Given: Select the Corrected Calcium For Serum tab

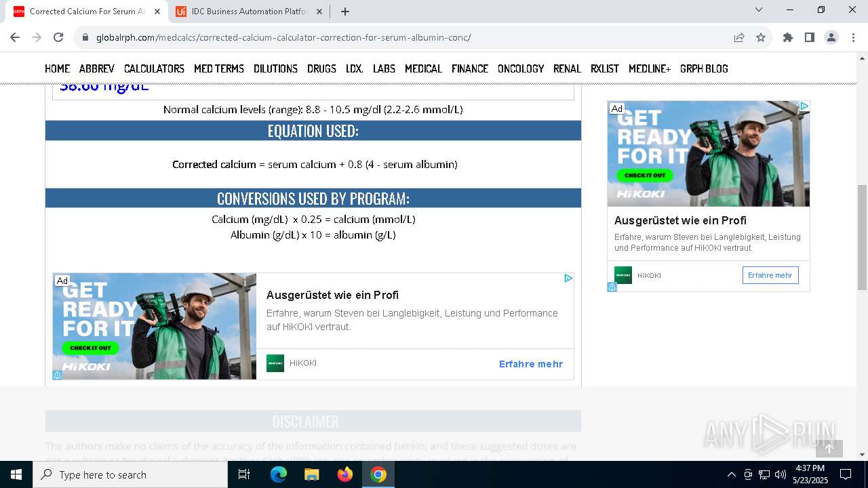Looking at the screenshot, I should pyautogui.click(x=87, y=11).
